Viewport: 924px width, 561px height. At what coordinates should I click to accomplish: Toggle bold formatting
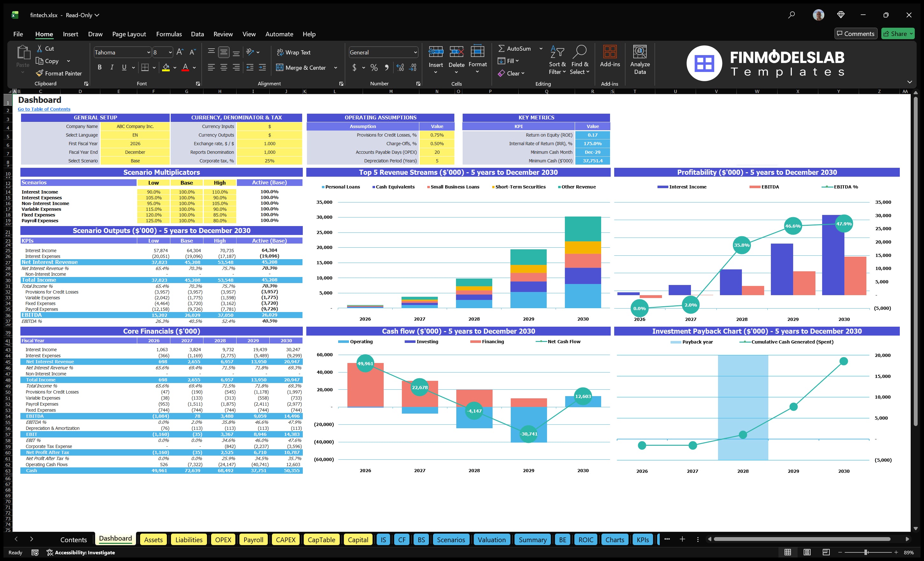tap(99, 67)
